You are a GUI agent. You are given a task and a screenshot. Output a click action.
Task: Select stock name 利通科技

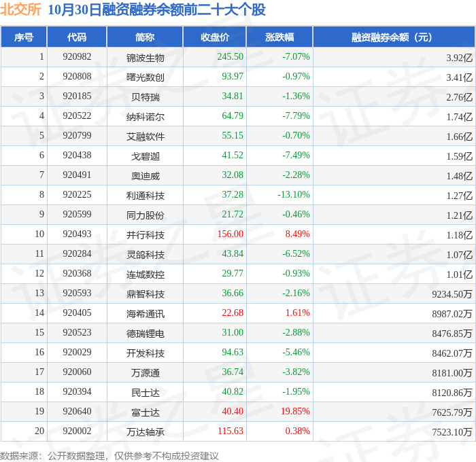pyautogui.click(x=145, y=196)
